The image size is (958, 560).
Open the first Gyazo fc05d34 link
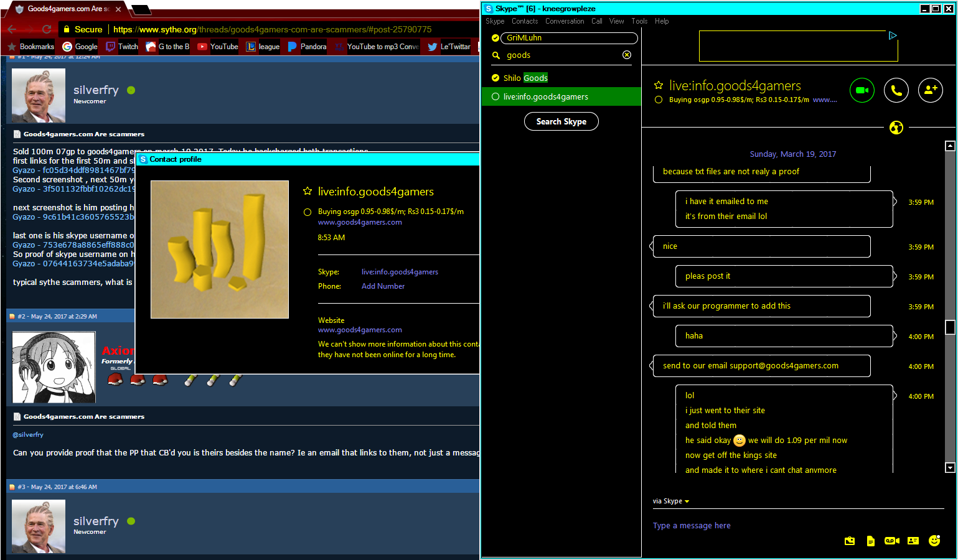point(73,170)
